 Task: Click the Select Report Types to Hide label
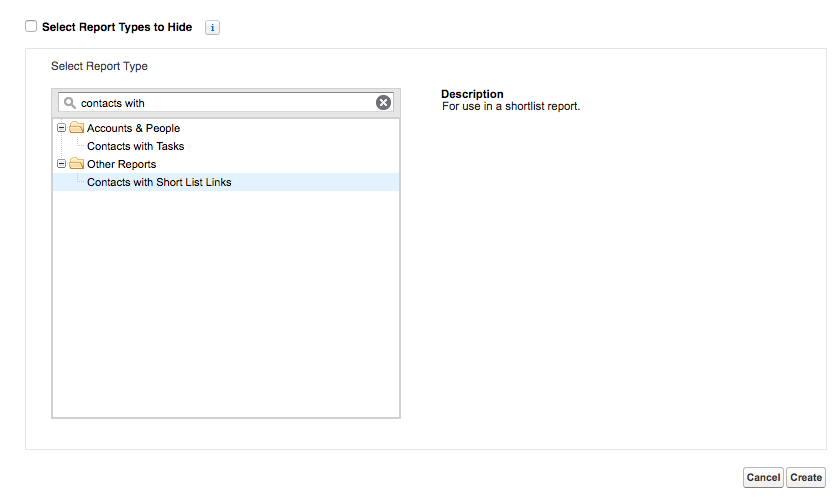coord(117,27)
